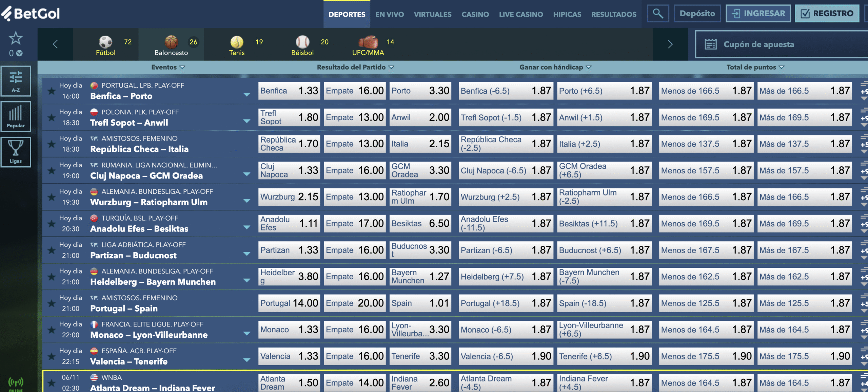Viewport: 868px width, 392px height.
Task: Click the REGISTRO button
Action: (x=827, y=14)
